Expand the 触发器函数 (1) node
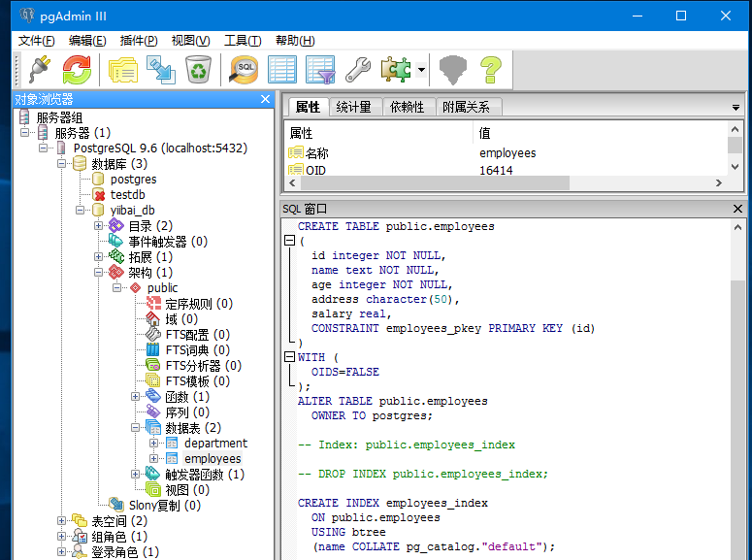 pyautogui.click(x=135, y=474)
